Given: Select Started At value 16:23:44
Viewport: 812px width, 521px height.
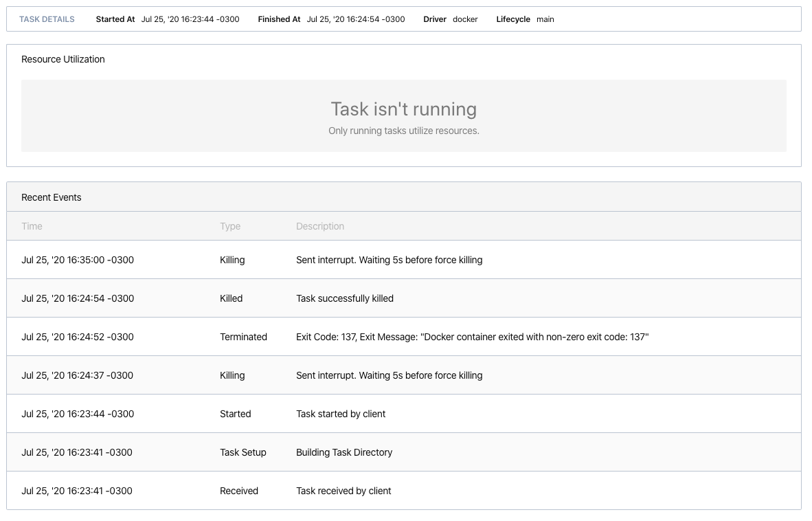Looking at the screenshot, I should pos(190,19).
